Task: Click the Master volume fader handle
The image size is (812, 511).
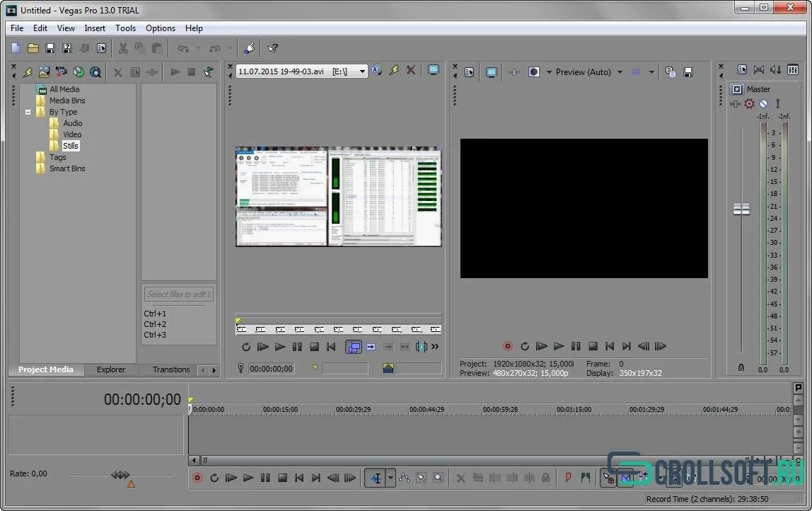Action: coord(741,209)
